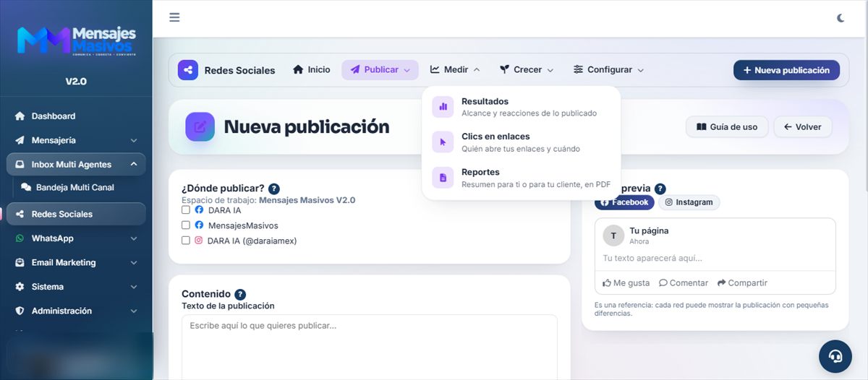Select Reportes from the Medir menu
The image size is (868, 380).
521,178
